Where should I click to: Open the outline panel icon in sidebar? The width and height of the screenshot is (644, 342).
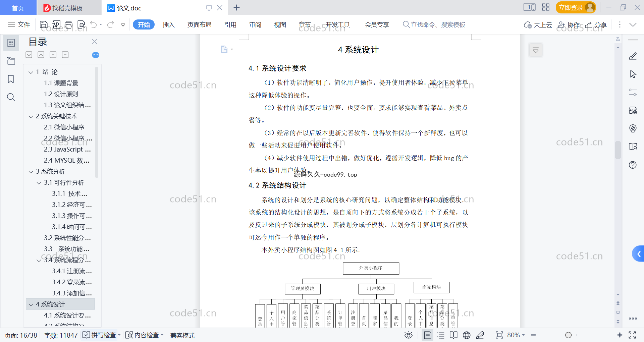pos(11,43)
